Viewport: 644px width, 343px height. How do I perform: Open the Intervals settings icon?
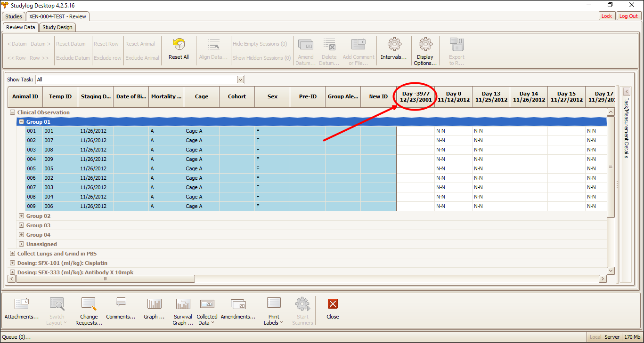point(394,45)
